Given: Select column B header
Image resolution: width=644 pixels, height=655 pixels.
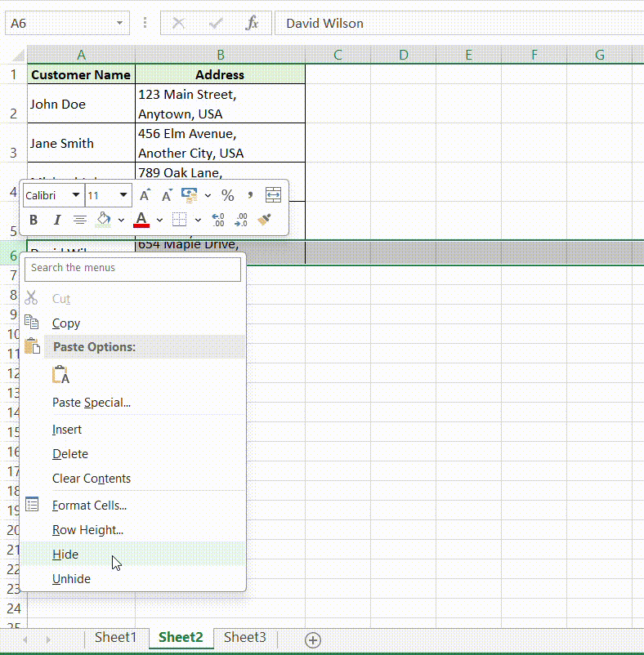Looking at the screenshot, I should pos(220,54).
